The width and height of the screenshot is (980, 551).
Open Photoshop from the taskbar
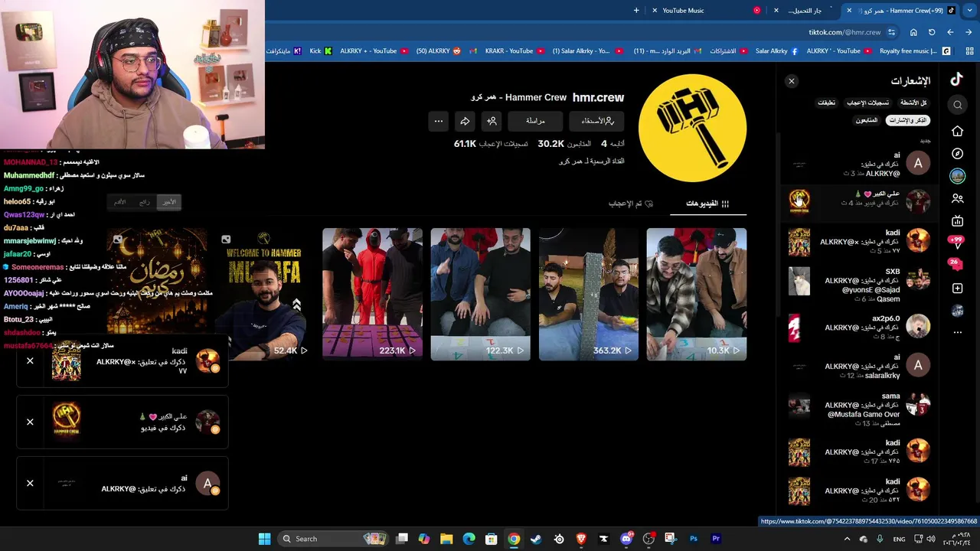(x=694, y=539)
